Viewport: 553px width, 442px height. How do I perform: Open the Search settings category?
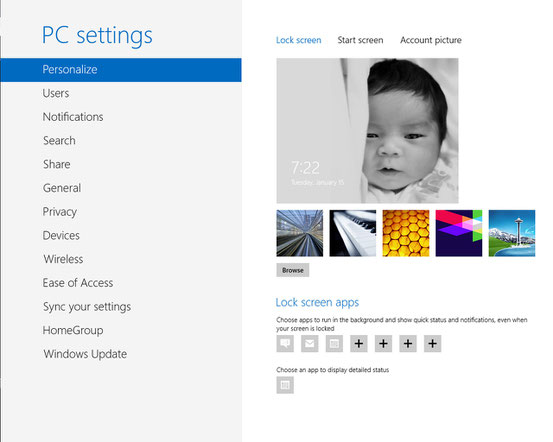(x=59, y=141)
